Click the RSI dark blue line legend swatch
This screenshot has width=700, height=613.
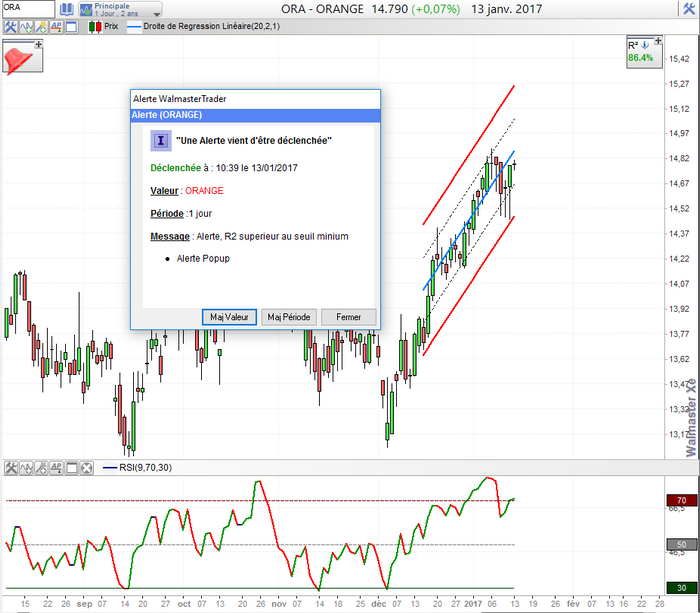click(x=110, y=468)
